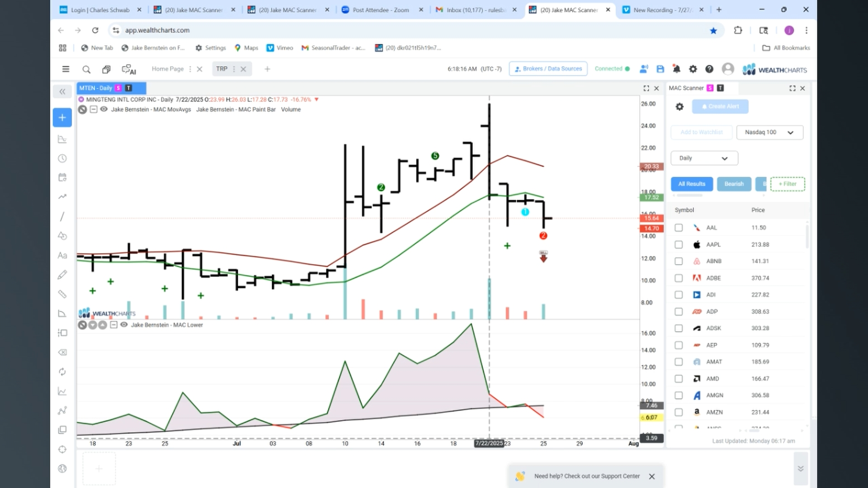Add a new workspace tab
The height and width of the screenshot is (488, 868).
coord(267,69)
